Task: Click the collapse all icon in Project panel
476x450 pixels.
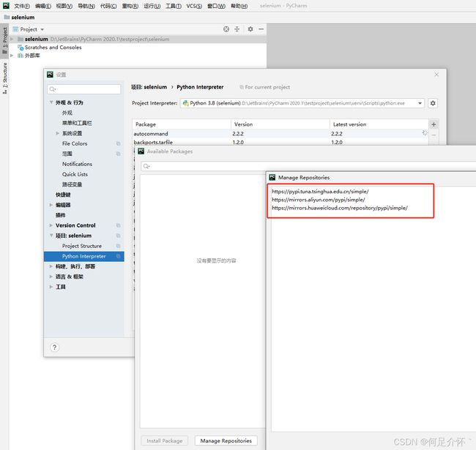Action: click(237, 29)
